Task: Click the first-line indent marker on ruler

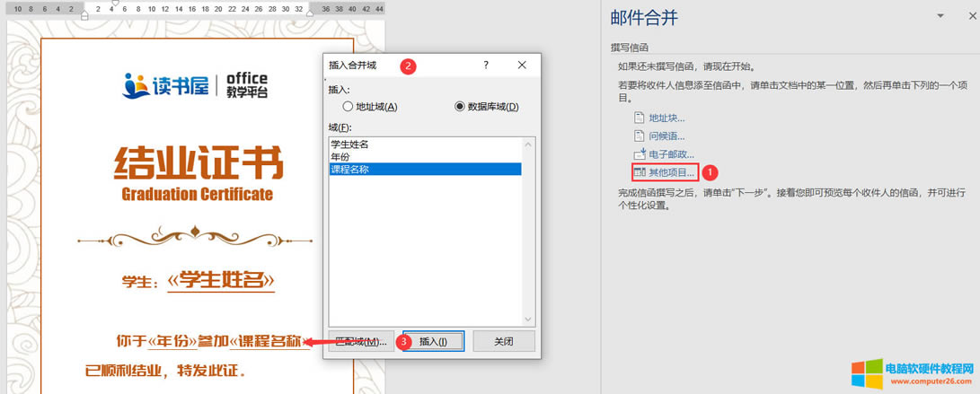Action: 115,3
